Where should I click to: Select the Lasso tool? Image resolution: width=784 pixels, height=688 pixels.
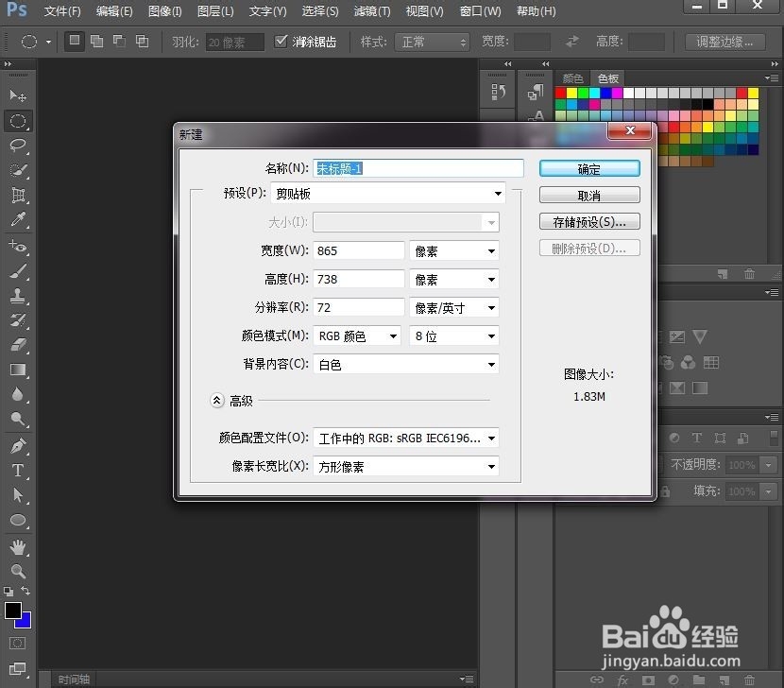(17, 146)
